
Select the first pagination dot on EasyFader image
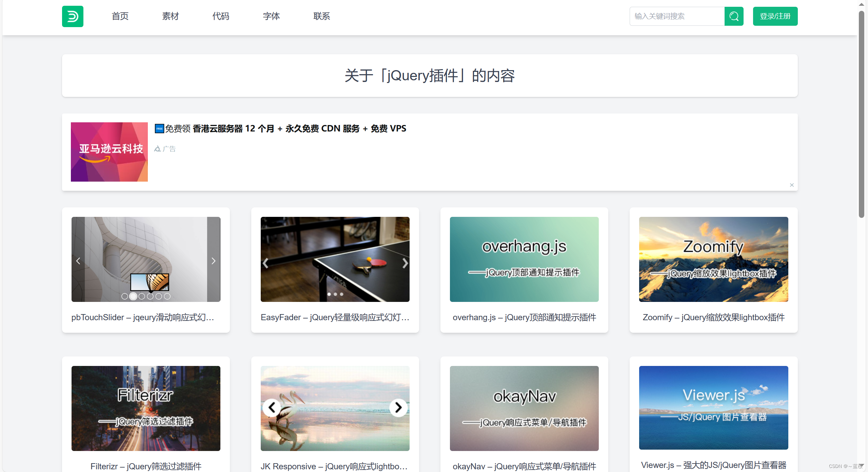pos(329,294)
